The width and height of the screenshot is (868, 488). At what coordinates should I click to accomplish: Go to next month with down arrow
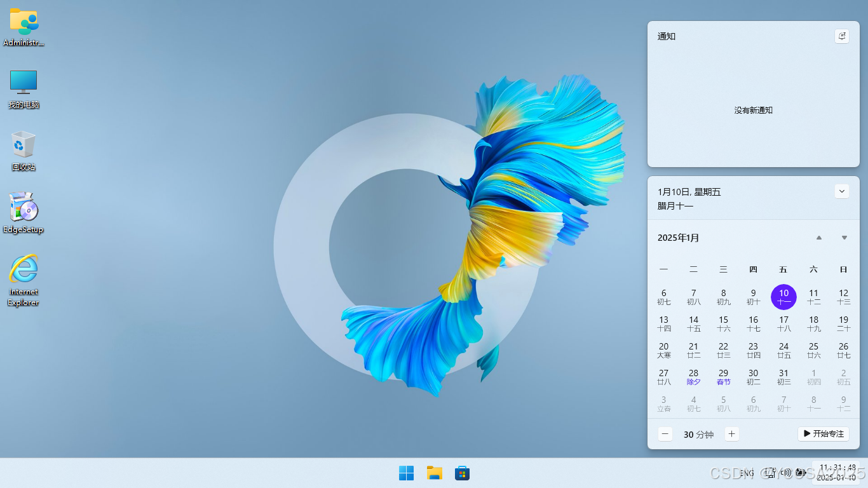pos(844,238)
